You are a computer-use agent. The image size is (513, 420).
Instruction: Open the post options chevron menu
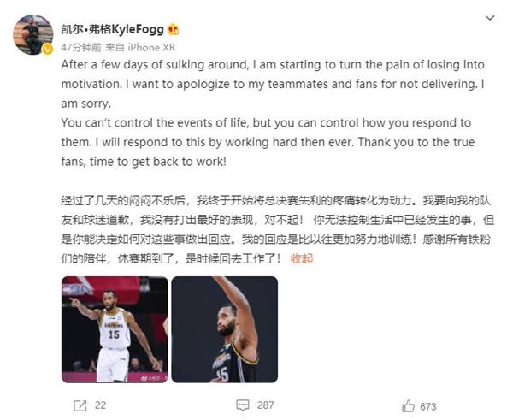(489, 17)
